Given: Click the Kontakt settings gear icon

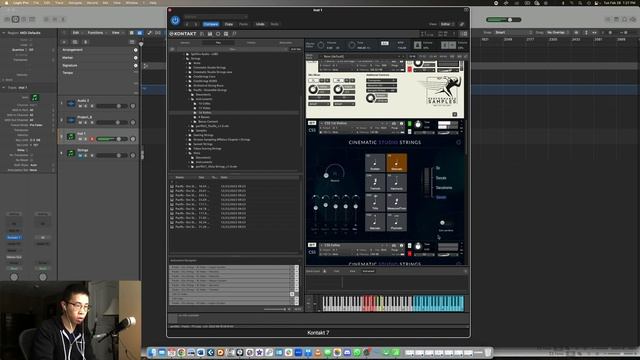Looking at the screenshot, I should pos(218,34).
